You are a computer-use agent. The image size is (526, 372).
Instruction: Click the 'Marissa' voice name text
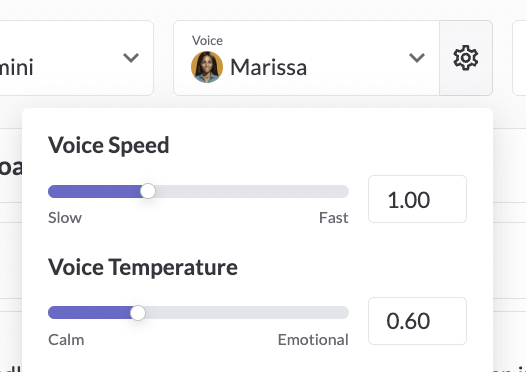click(x=268, y=67)
